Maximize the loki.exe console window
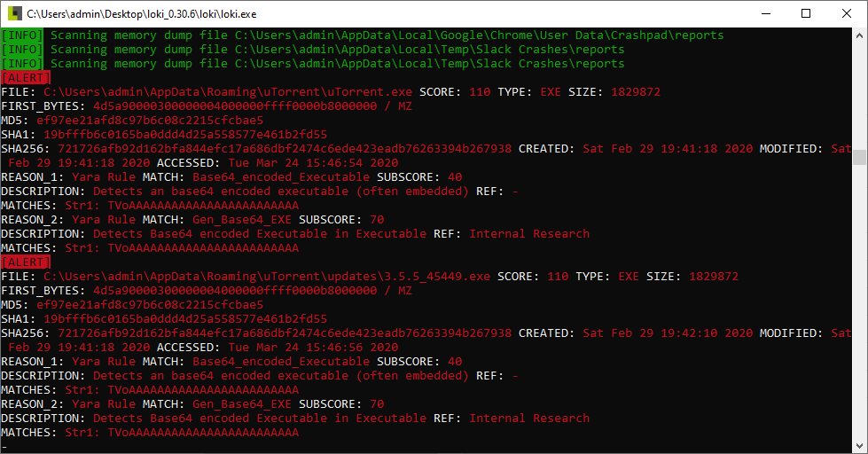The image size is (868, 454). 806,13
